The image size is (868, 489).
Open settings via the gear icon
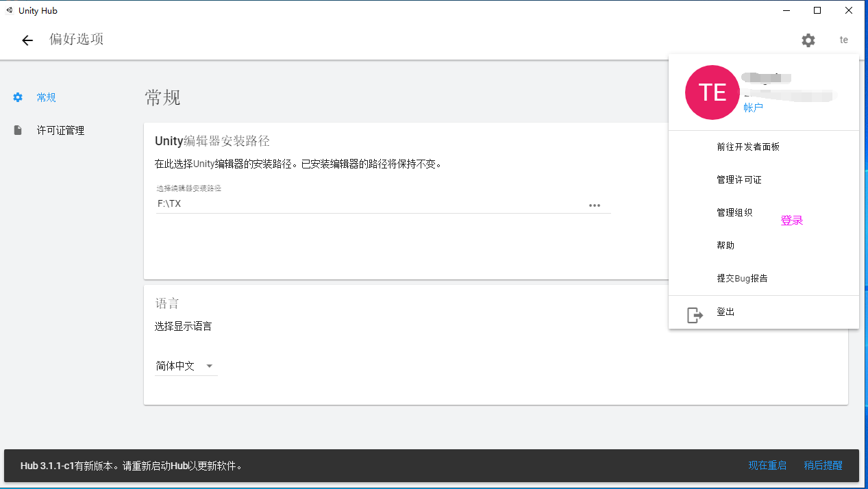tap(808, 40)
